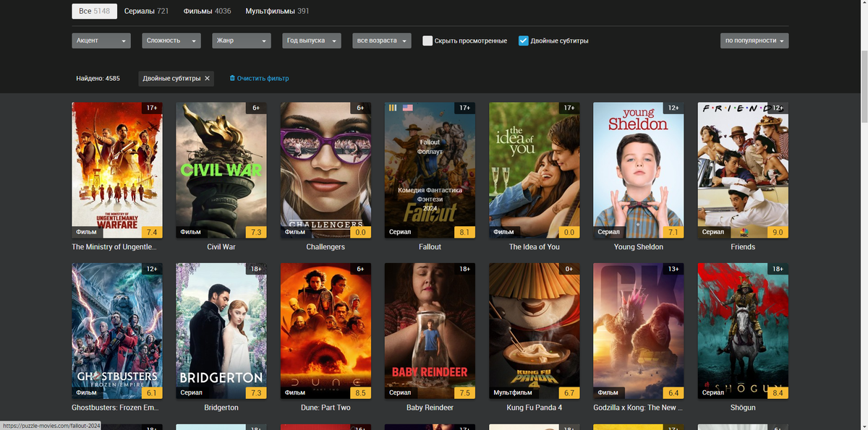The width and height of the screenshot is (868, 430).
Task: Open the Fallout poster thumbnail
Action: (x=430, y=170)
